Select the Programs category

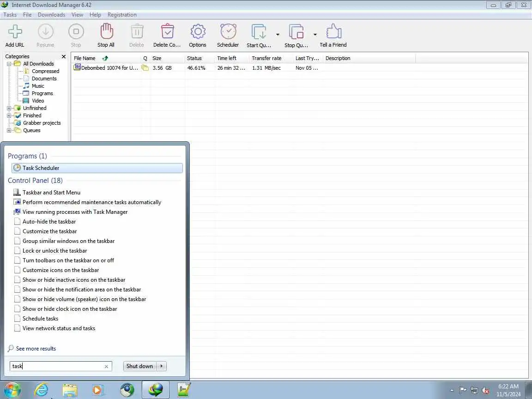(42, 93)
